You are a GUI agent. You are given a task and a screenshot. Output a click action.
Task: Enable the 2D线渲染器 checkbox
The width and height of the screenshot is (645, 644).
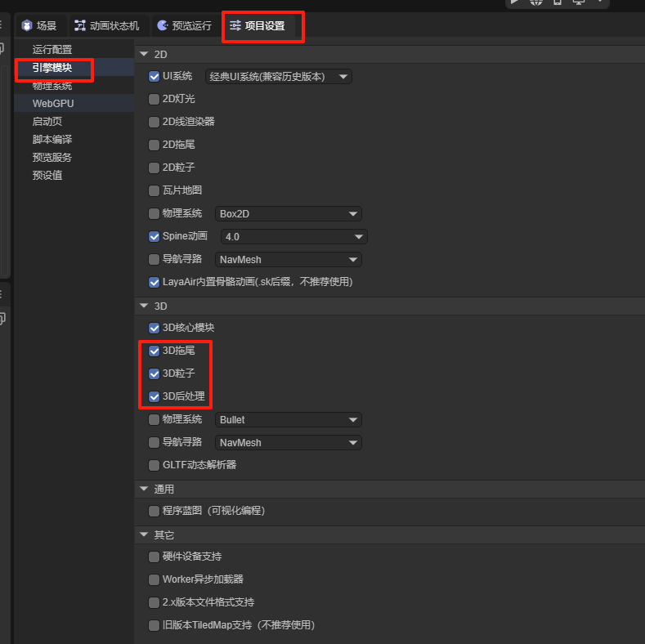154,122
